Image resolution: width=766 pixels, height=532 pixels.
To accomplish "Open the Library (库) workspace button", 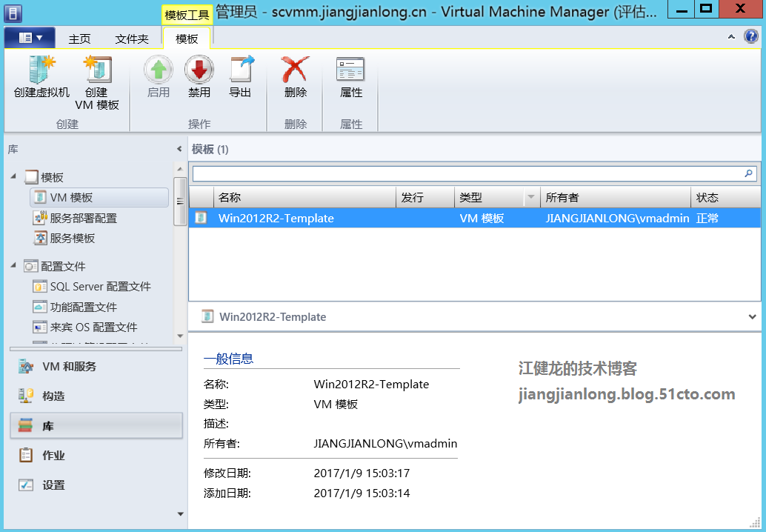I will (x=96, y=425).
